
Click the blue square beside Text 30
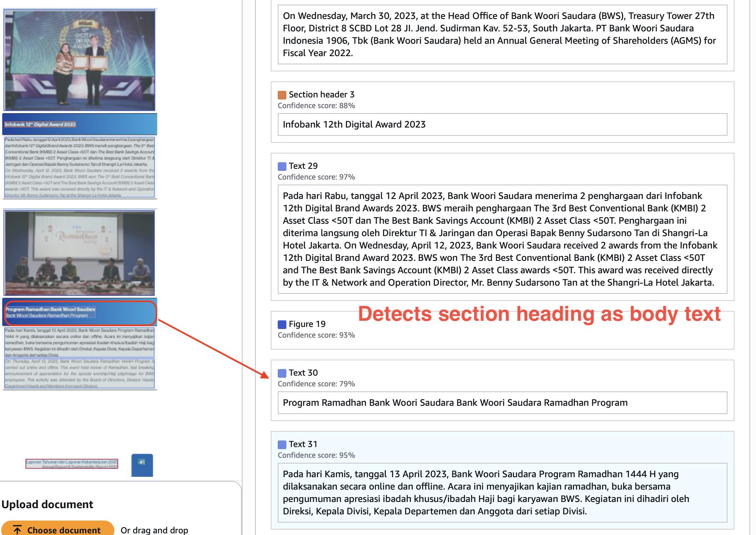282,373
